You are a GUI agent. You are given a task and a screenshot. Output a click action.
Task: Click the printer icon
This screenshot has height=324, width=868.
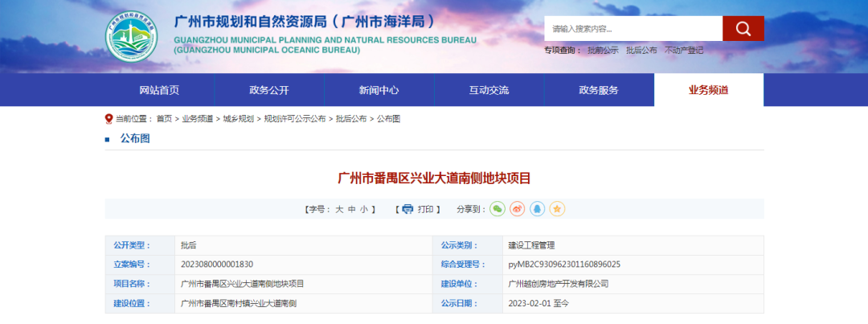[x=407, y=209]
